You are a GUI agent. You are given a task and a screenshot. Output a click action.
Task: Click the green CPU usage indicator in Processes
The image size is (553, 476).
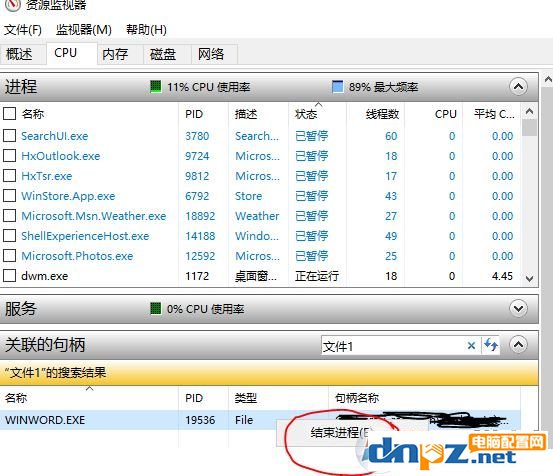pyautogui.click(x=156, y=86)
